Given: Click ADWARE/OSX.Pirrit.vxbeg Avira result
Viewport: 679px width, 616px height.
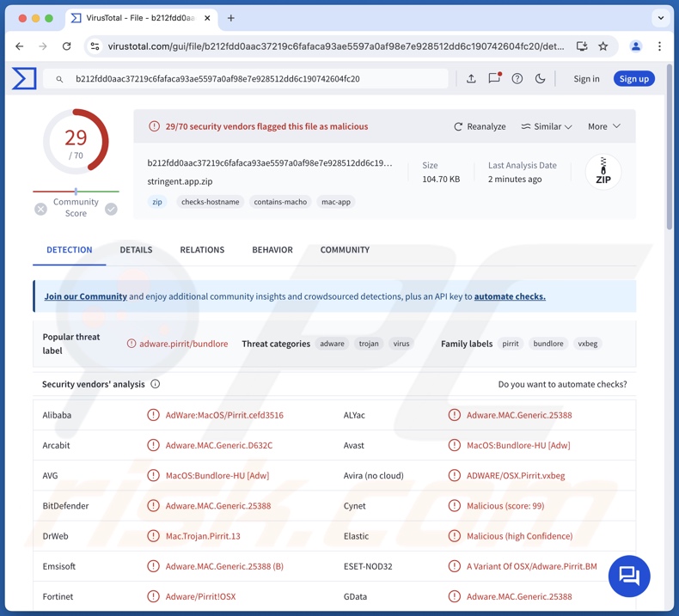Looking at the screenshot, I should (516, 475).
